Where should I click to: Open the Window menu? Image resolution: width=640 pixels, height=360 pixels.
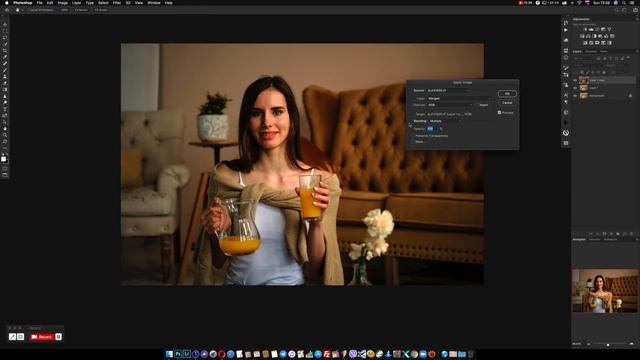153,3
